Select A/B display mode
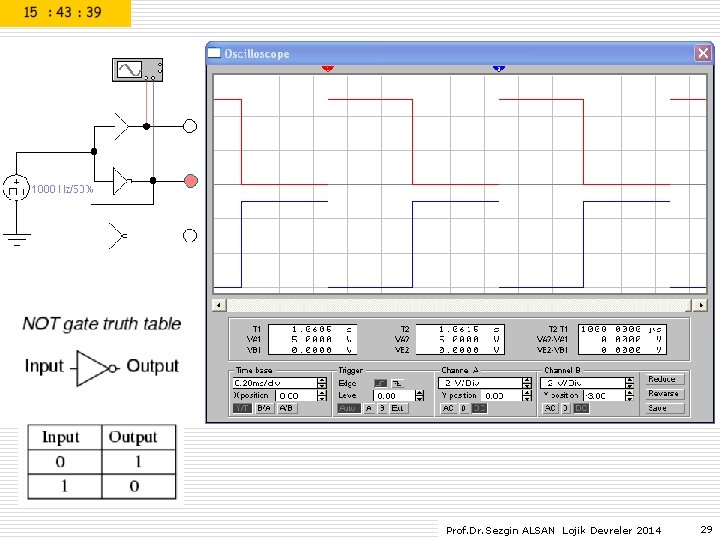 286,408
